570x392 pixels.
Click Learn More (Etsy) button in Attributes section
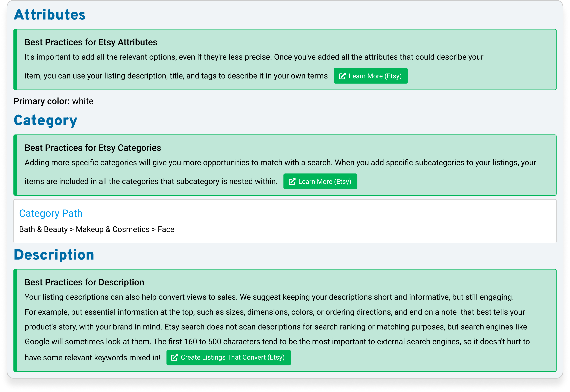click(x=370, y=76)
